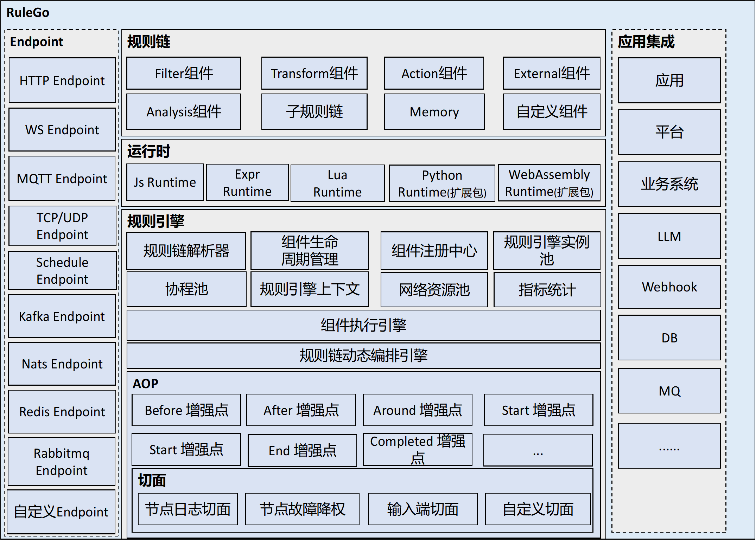This screenshot has height=540, width=756.
Task: Click the Memory block
Action: [x=434, y=112]
